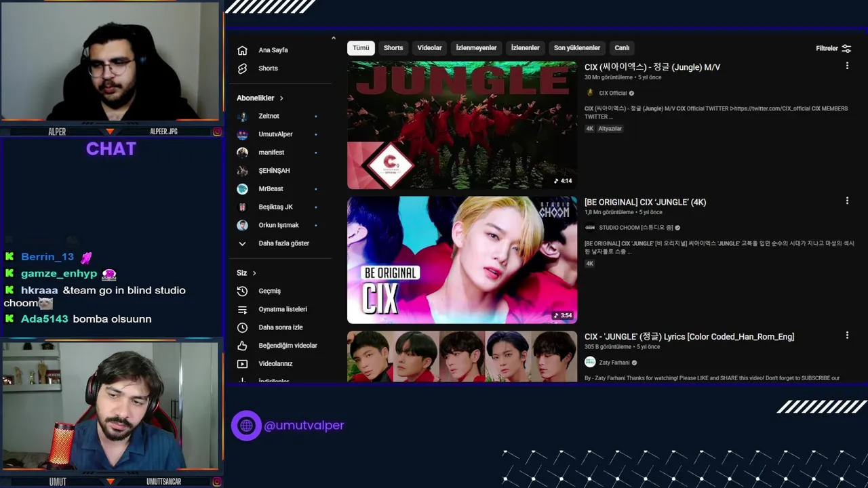
Task: Open Orkun Işıtmak channel avatar
Action: point(242,225)
